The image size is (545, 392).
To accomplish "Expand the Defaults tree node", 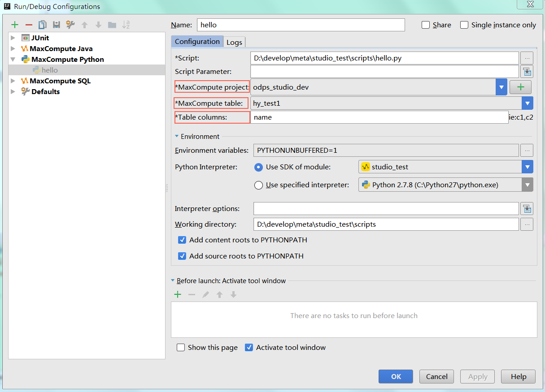I will tap(13, 92).
